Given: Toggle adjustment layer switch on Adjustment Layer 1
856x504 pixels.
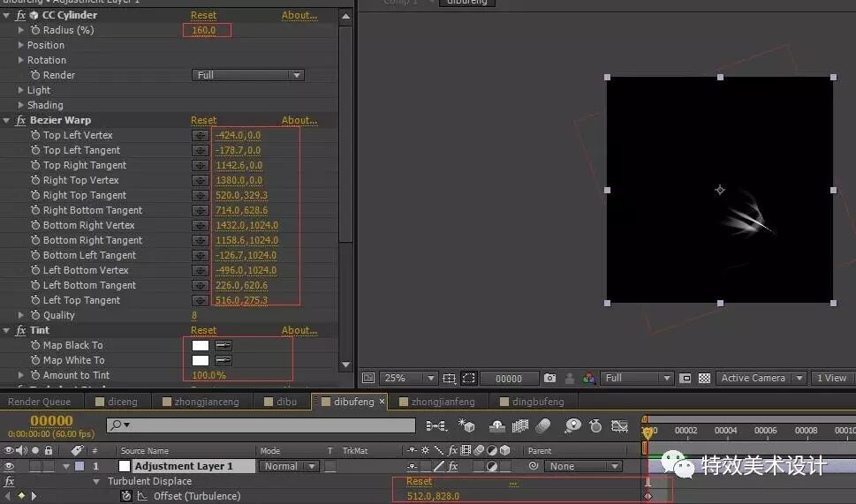Looking at the screenshot, I should point(492,466).
